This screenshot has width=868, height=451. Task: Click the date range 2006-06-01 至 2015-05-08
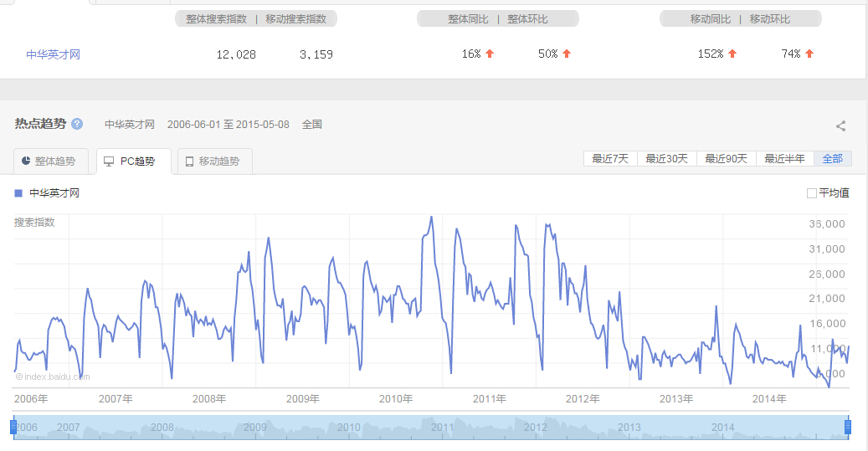tap(228, 125)
